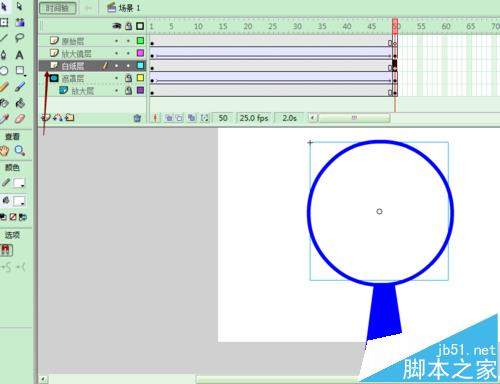Lock all layers via padlock header icon

[128, 26]
